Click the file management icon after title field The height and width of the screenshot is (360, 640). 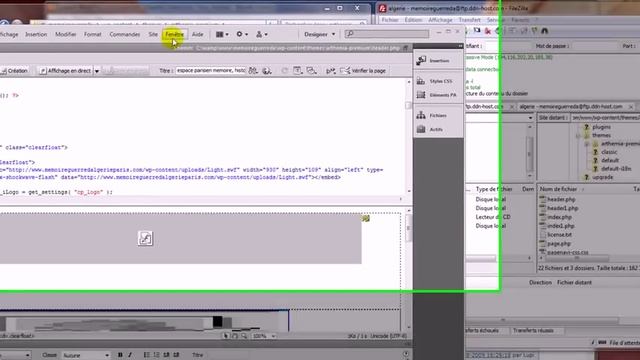click(253, 71)
